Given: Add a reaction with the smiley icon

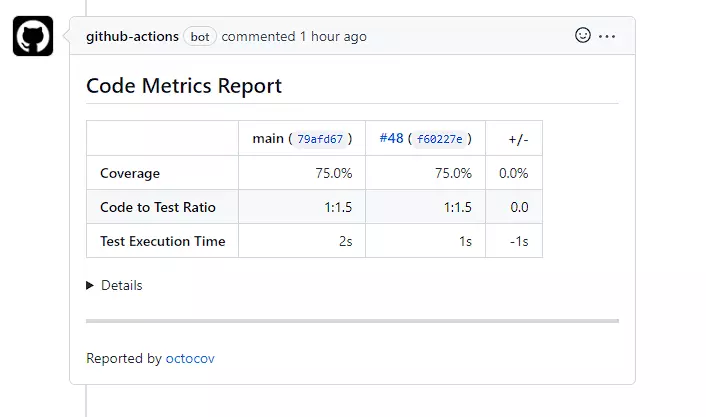Looking at the screenshot, I should [583, 36].
